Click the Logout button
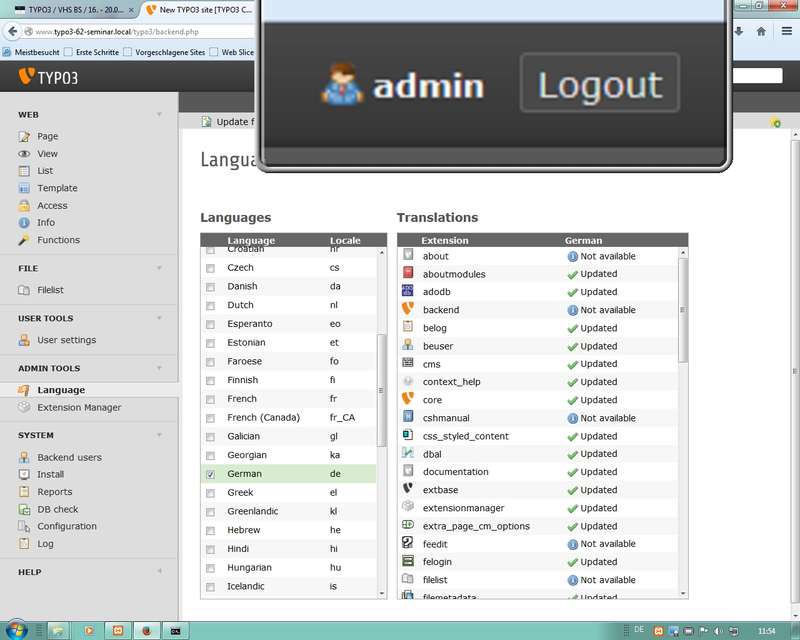 click(599, 83)
